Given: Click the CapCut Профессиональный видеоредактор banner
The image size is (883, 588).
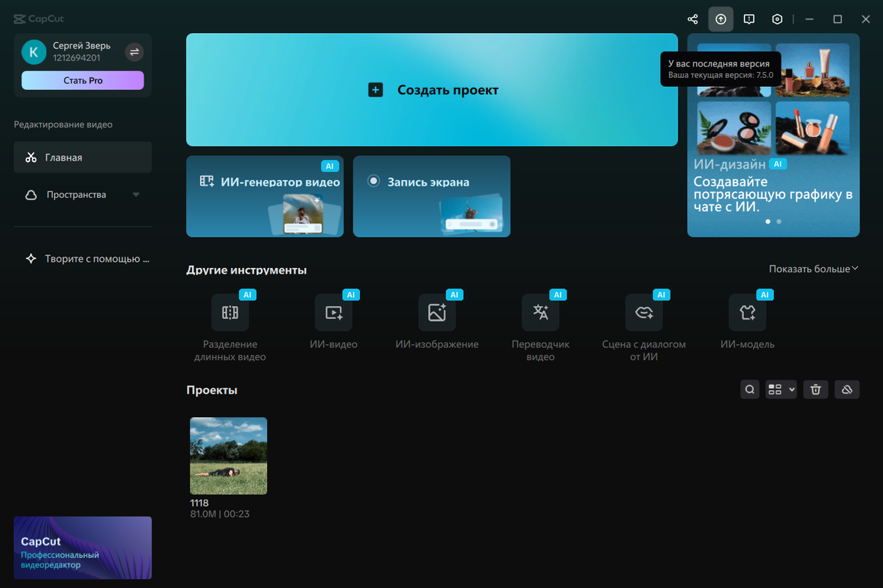Looking at the screenshot, I should pos(82,548).
